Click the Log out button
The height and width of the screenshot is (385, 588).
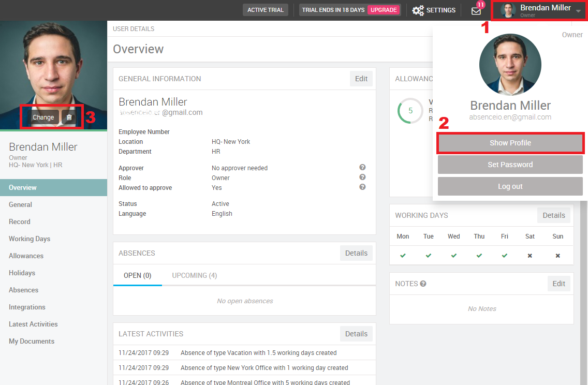click(x=510, y=186)
